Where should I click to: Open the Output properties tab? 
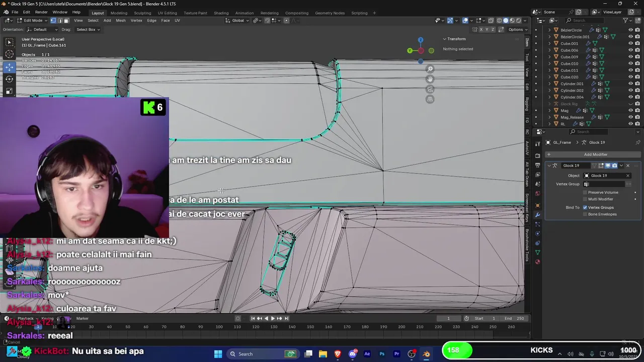point(537,165)
